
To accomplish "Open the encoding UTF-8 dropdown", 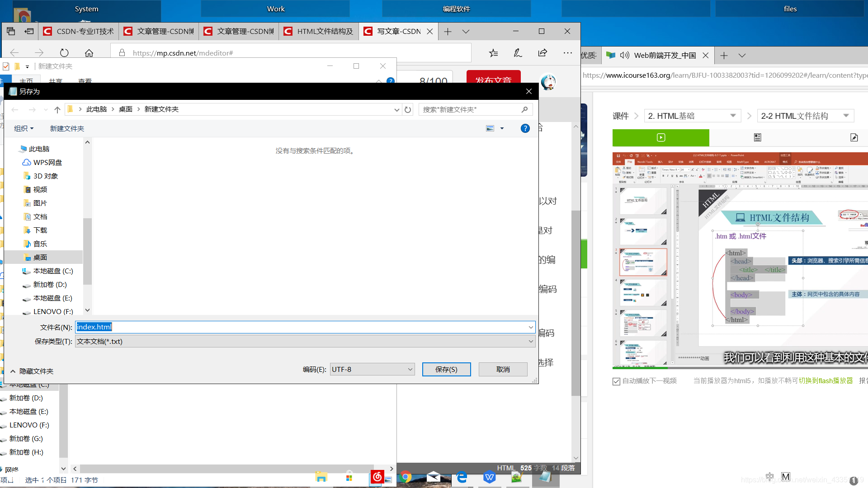I will pyautogui.click(x=372, y=369).
